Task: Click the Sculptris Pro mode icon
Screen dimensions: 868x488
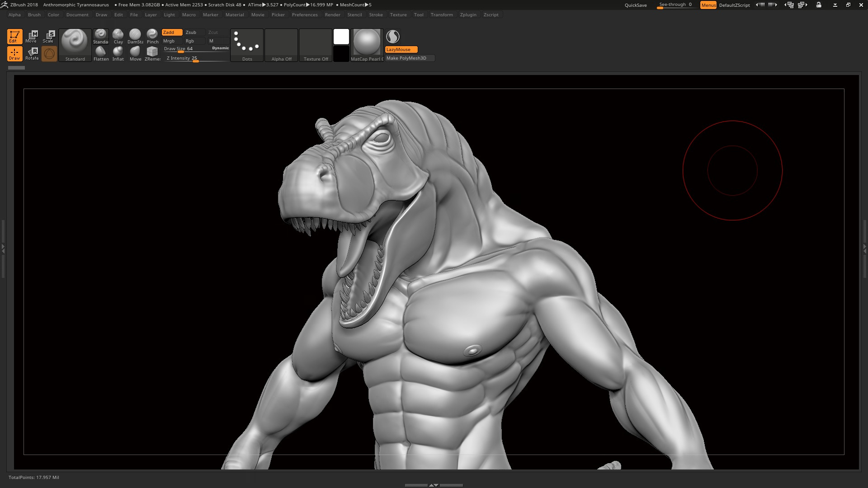Action: coord(49,54)
